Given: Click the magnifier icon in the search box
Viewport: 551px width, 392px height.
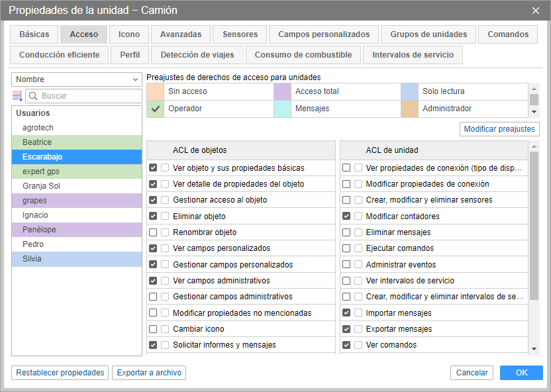Looking at the screenshot, I should point(33,96).
